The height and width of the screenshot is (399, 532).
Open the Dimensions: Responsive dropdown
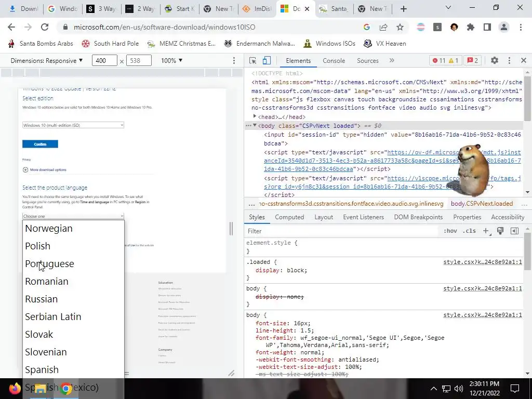click(47, 60)
